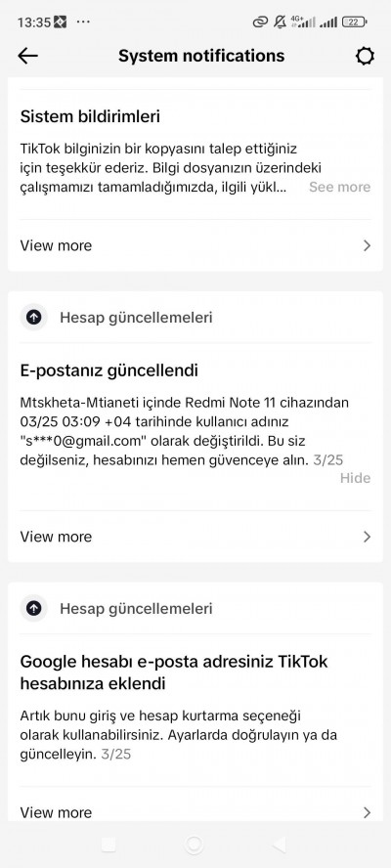Tap the link icon in the status bar

click(x=260, y=22)
